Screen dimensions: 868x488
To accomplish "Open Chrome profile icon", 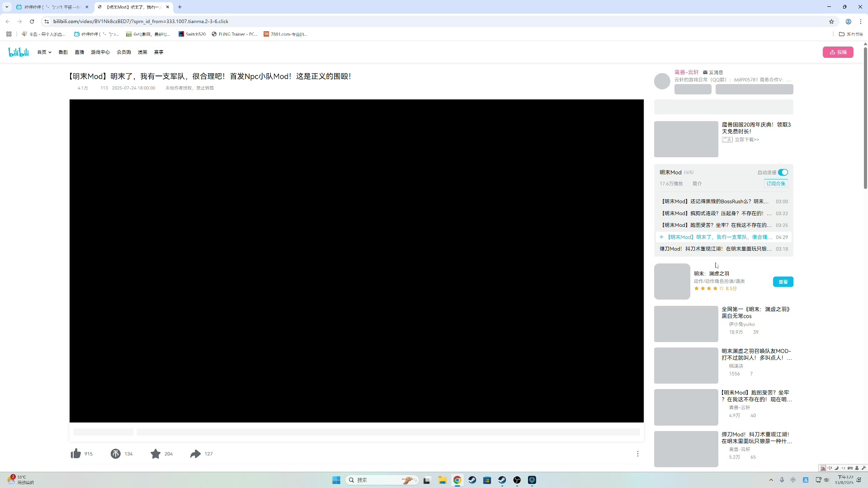I will 848,21.
